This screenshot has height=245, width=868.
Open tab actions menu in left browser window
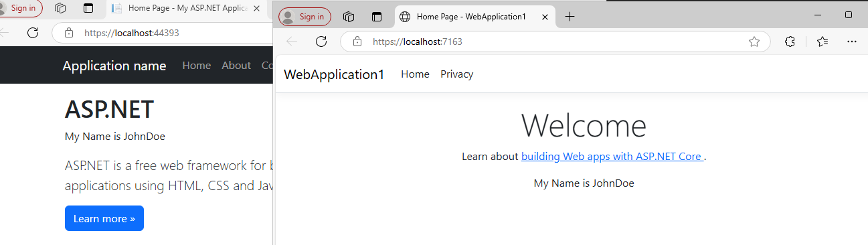pyautogui.click(x=88, y=8)
